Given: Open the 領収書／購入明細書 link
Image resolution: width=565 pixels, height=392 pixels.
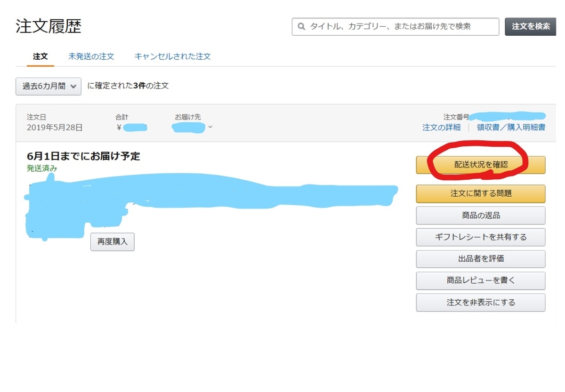Looking at the screenshot, I should point(511,127).
